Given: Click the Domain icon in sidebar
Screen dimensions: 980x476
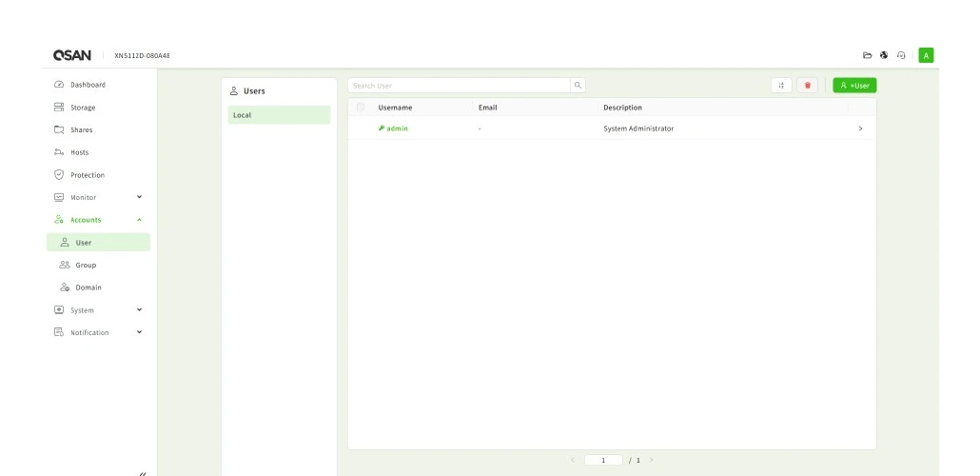Looking at the screenshot, I should (x=65, y=288).
